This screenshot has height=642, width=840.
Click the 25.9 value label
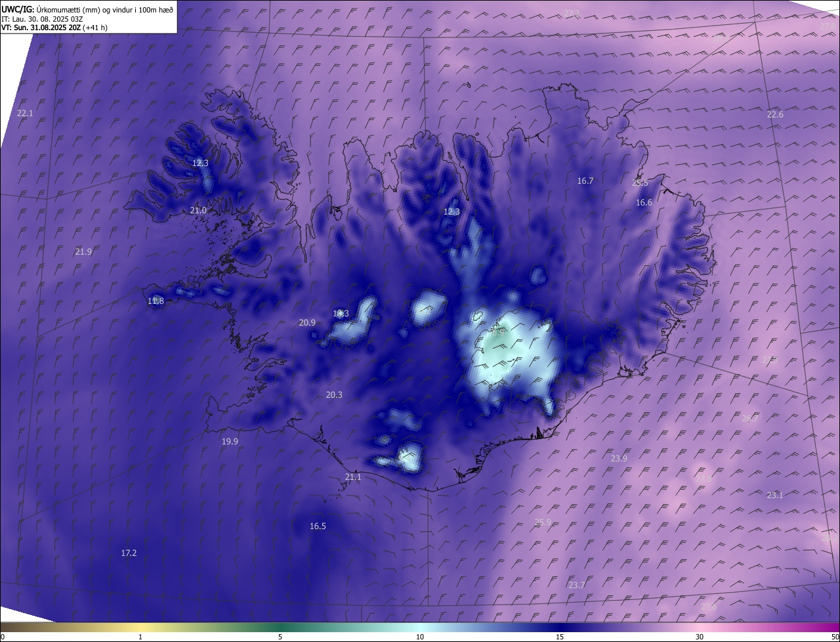543,523
